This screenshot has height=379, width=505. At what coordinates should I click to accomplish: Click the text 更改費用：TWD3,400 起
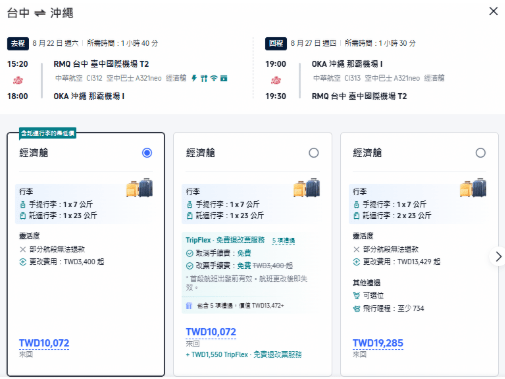pos(67,262)
